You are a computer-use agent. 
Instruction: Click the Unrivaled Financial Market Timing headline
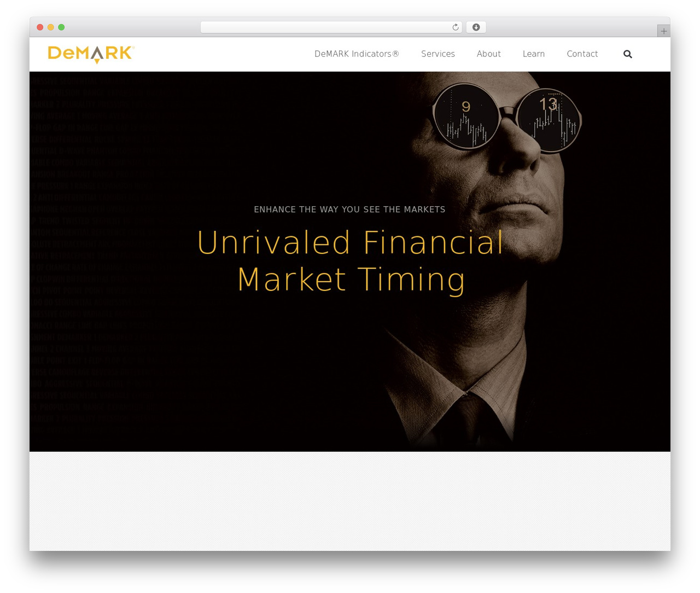coord(350,261)
